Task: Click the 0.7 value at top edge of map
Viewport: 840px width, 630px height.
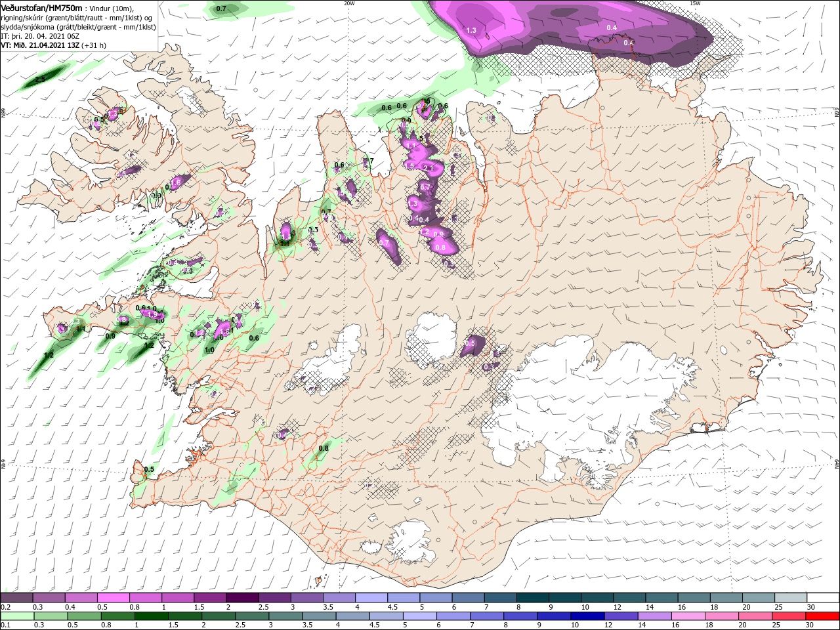Action: pos(221,9)
